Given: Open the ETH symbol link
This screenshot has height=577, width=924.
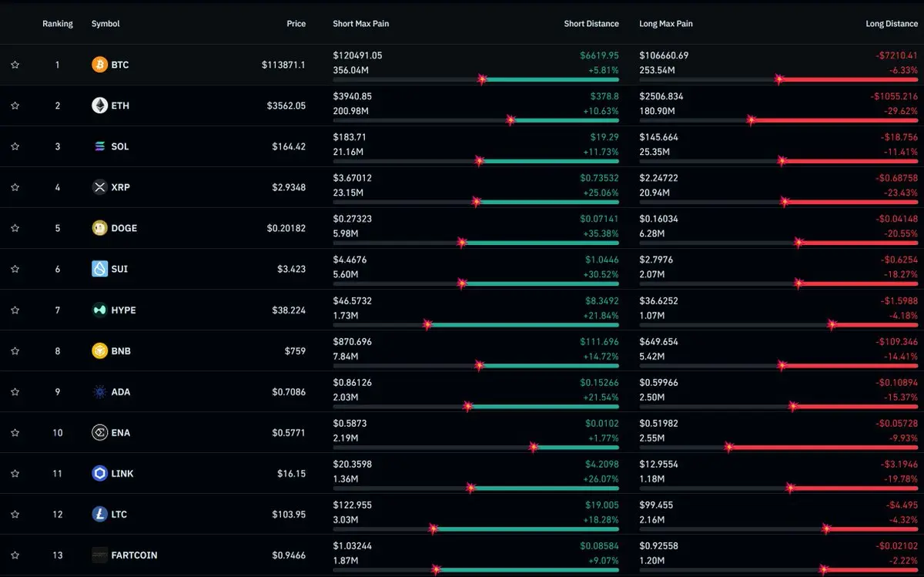Looking at the screenshot, I should tap(120, 106).
